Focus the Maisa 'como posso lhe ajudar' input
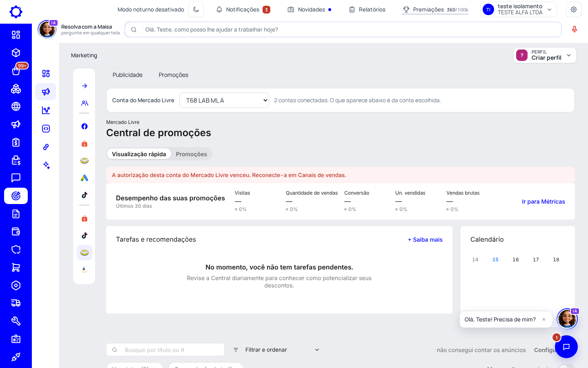 pos(343,29)
